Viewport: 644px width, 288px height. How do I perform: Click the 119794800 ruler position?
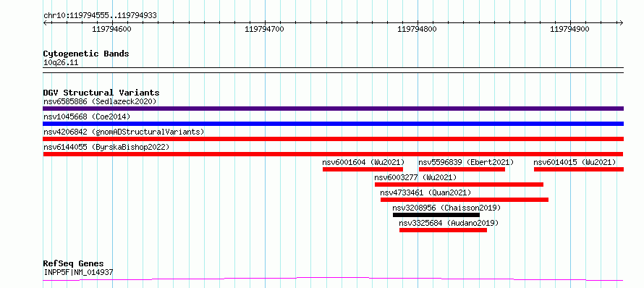[418, 29]
